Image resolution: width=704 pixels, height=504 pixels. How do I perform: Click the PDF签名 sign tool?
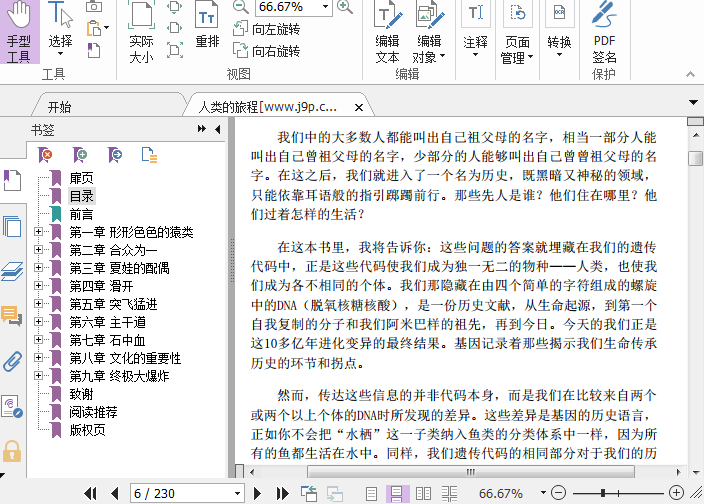point(604,32)
